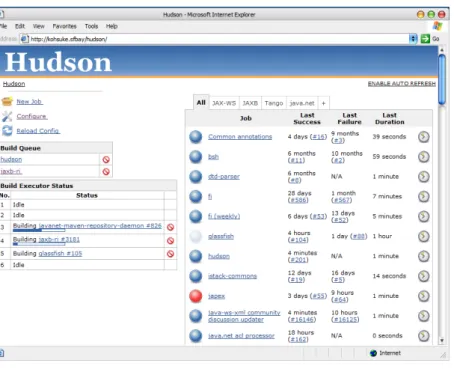The height and width of the screenshot is (369, 454).
Task: Click the blue status ball for bsh
Action: (196, 157)
